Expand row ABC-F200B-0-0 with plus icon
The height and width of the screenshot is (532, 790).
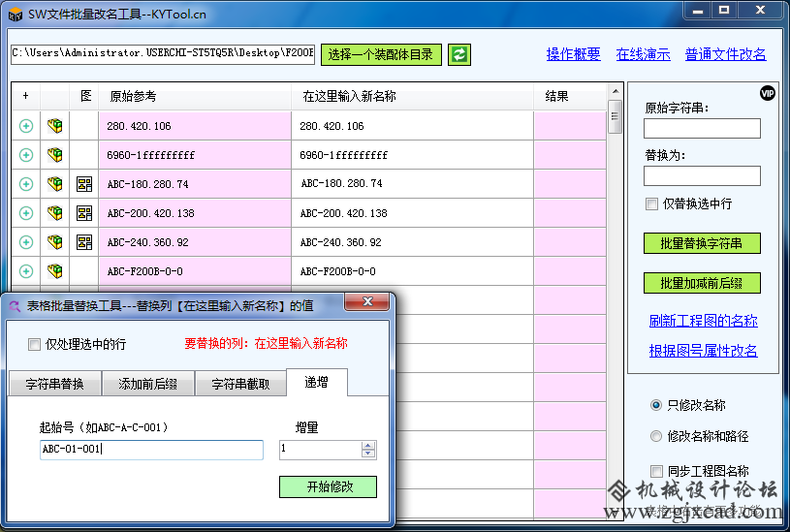coord(26,271)
